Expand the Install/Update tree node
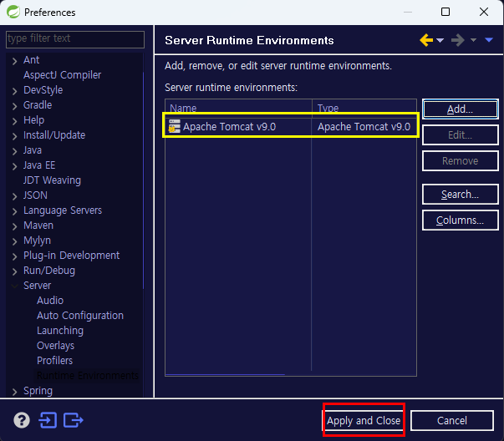 coord(14,136)
